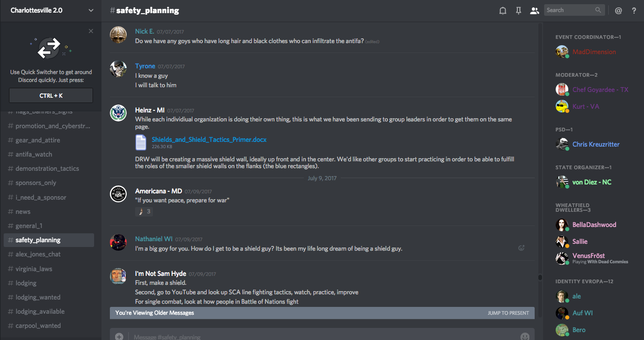This screenshot has height=340, width=644.
Task: Click Jump To Present
Action: pyautogui.click(x=508, y=313)
